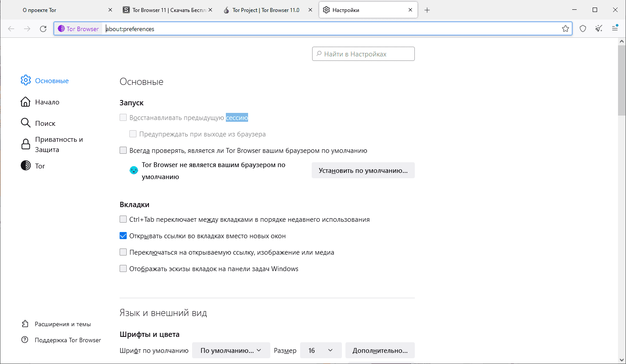626x364 pixels.
Task: Click "Tor Browser не является вашим браузером" text
Action: point(213,171)
